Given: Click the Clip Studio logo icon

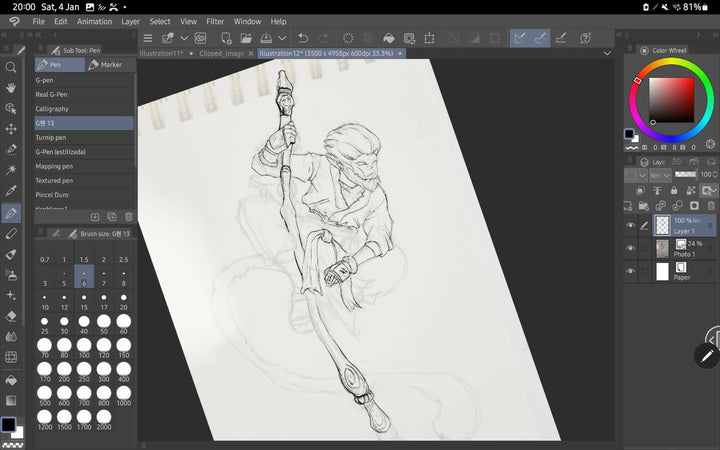Looking at the screenshot, I should click(15, 22).
